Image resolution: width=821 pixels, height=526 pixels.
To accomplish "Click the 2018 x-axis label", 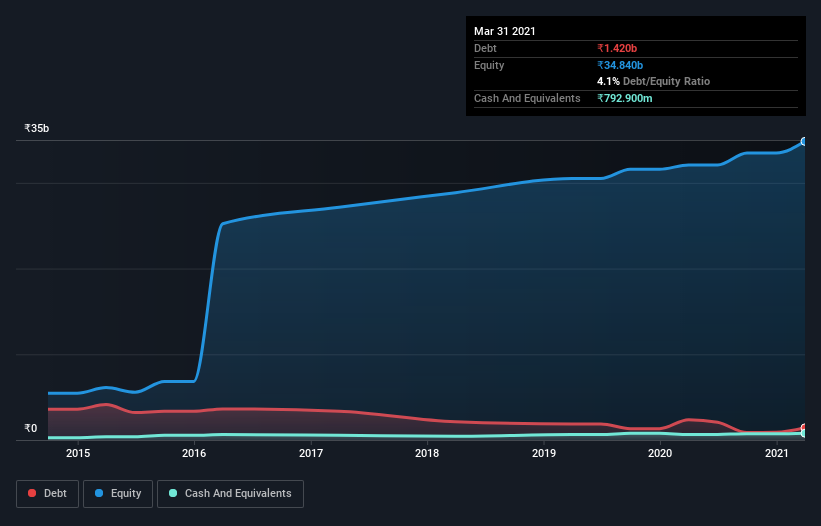I will [x=427, y=453].
